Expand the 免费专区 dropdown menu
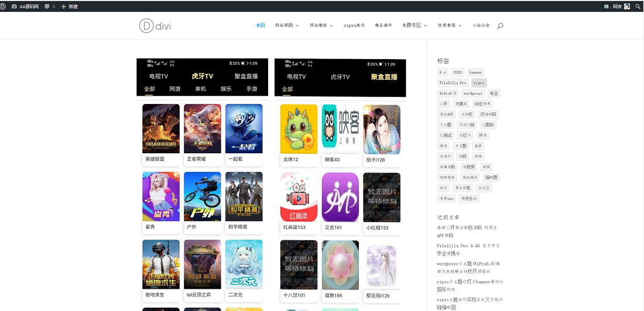Screen dimensions: 644x311 pos(415,26)
